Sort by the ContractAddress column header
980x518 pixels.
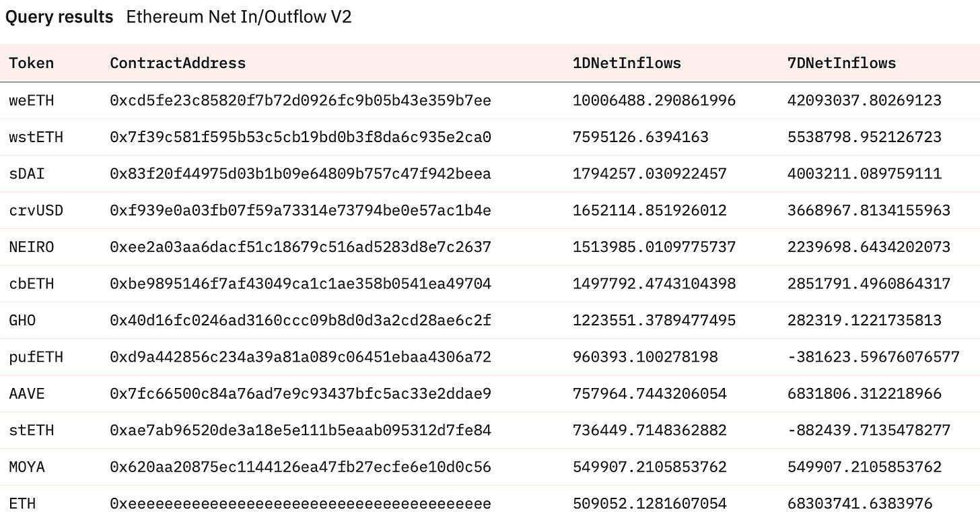coord(178,63)
